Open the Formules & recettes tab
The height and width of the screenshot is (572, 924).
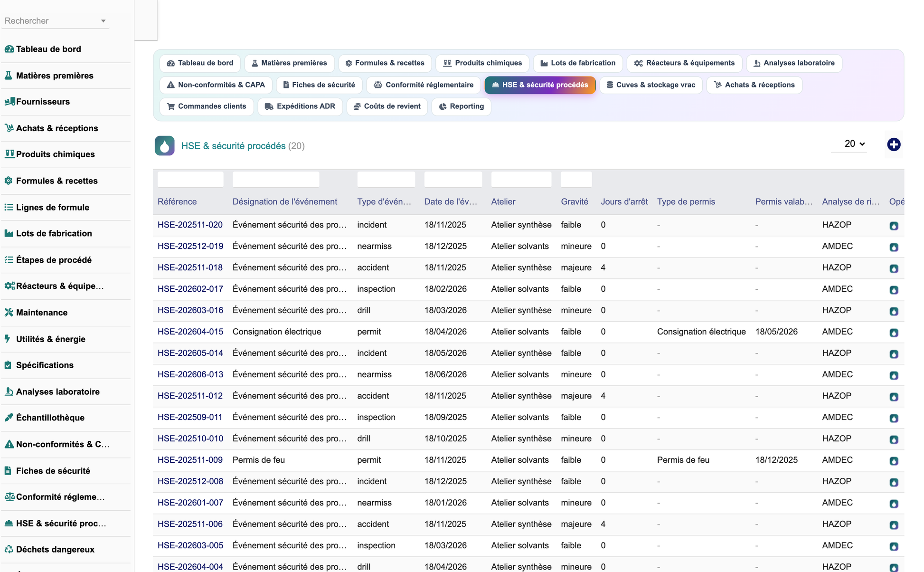385,63
